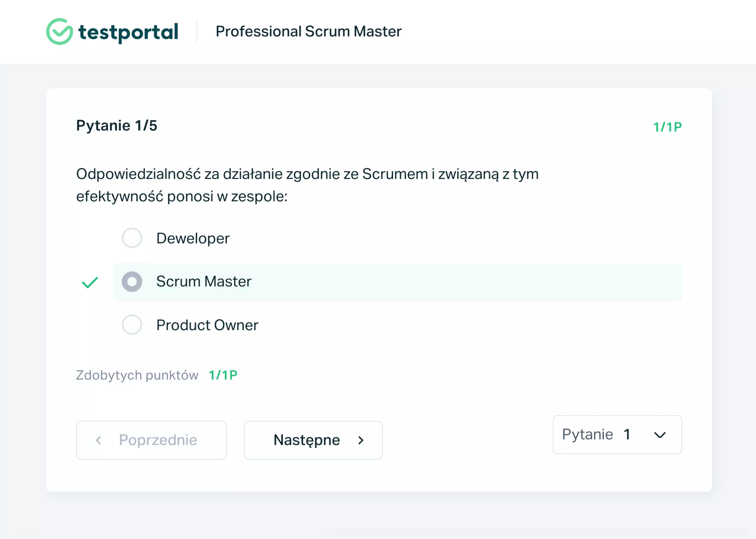
Task: Click the Scrum Master answer label
Action: click(x=204, y=281)
